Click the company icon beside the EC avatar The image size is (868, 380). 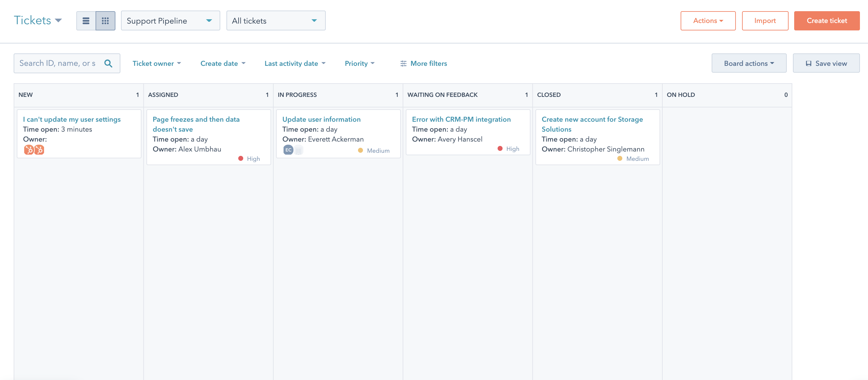298,150
